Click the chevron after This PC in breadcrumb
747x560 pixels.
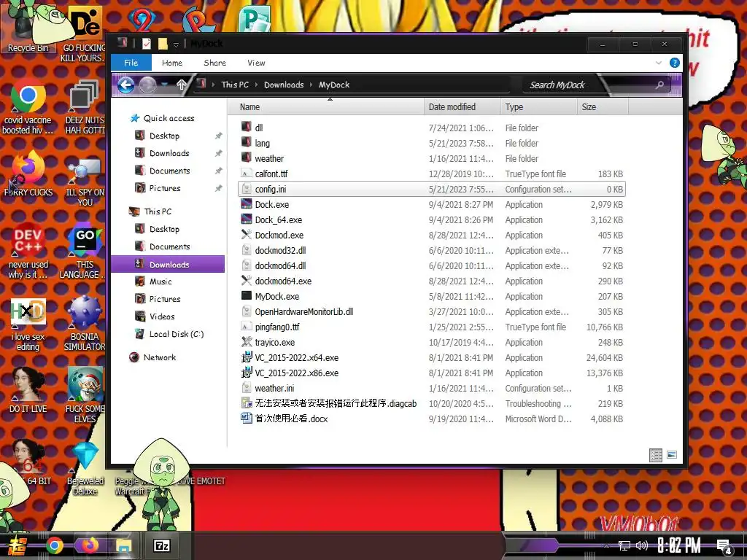pyautogui.click(x=256, y=85)
